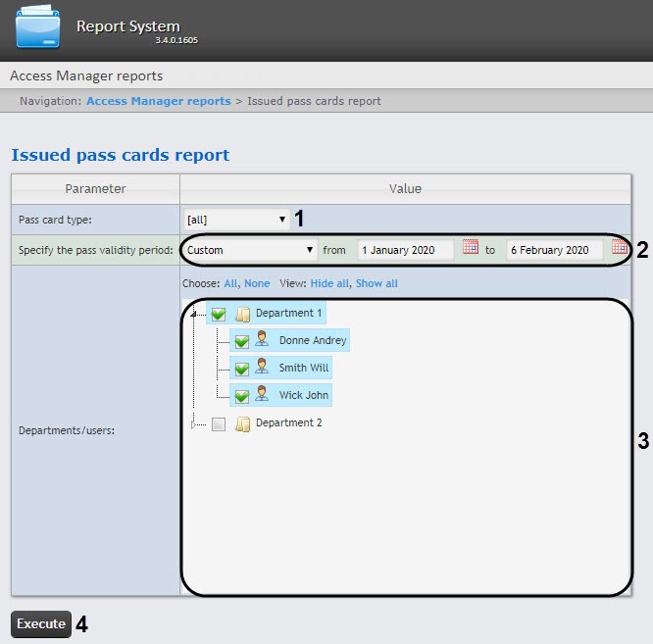653x644 pixels.
Task: Select the Department 2 tree label
Action: pos(288,422)
